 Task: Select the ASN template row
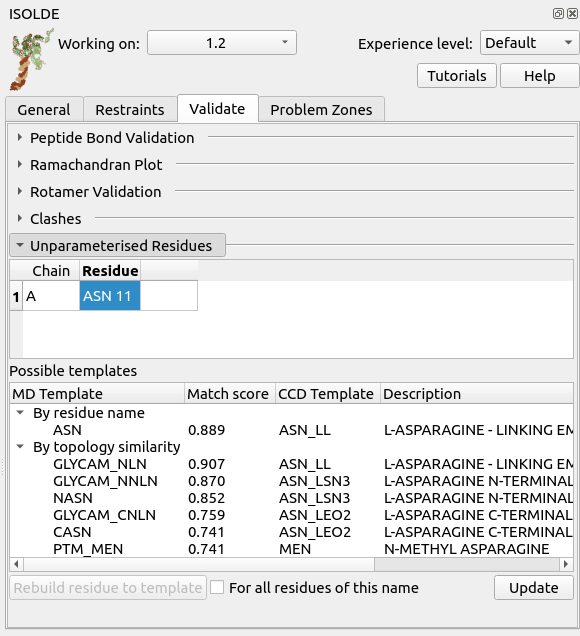(291, 430)
